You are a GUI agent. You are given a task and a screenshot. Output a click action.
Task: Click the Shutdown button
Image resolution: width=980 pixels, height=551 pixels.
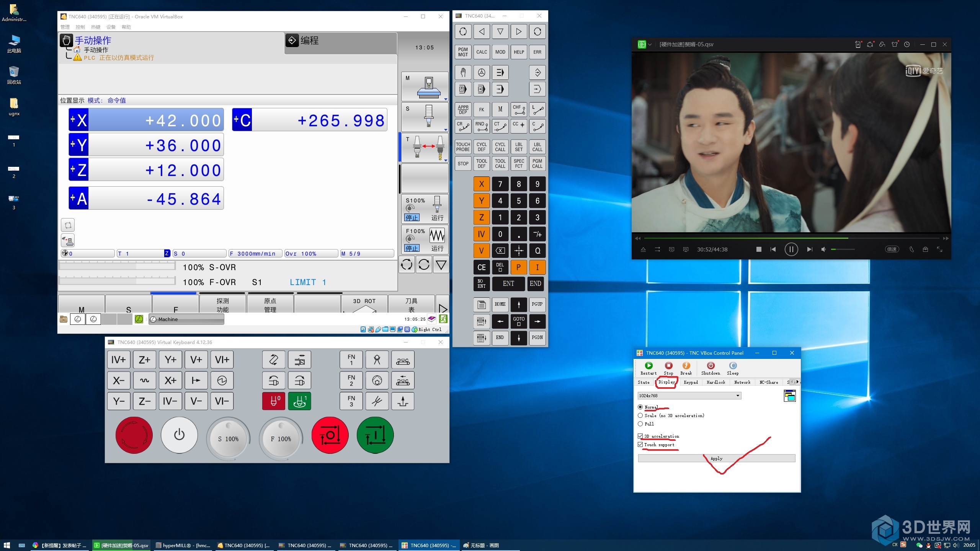click(710, 368)
